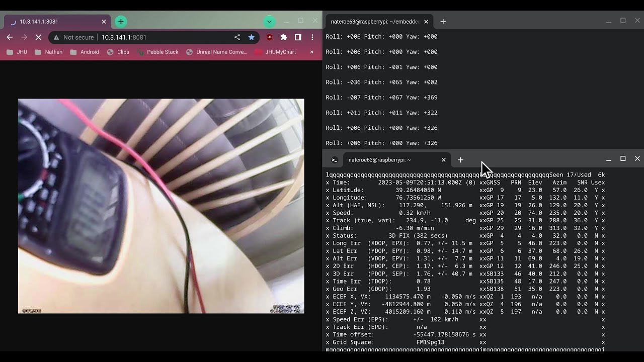Click the Not secure site info indicator

[x=74, y=37]
